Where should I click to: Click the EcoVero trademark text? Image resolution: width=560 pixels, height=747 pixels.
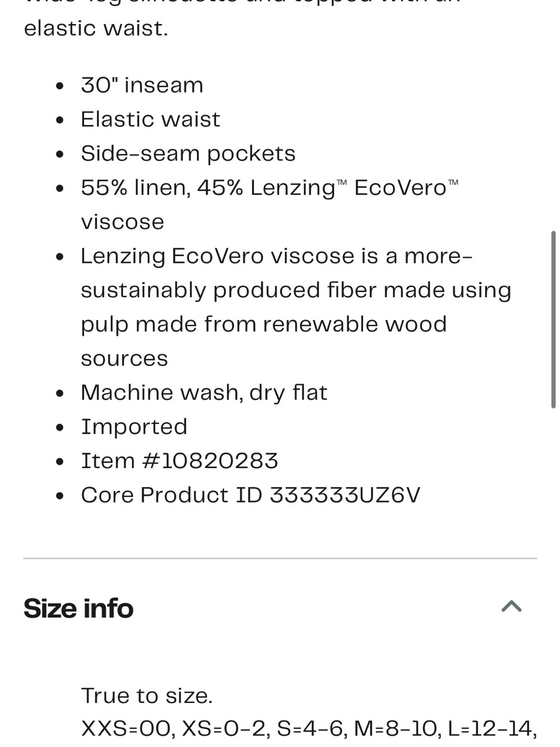(x=407, y=188)
